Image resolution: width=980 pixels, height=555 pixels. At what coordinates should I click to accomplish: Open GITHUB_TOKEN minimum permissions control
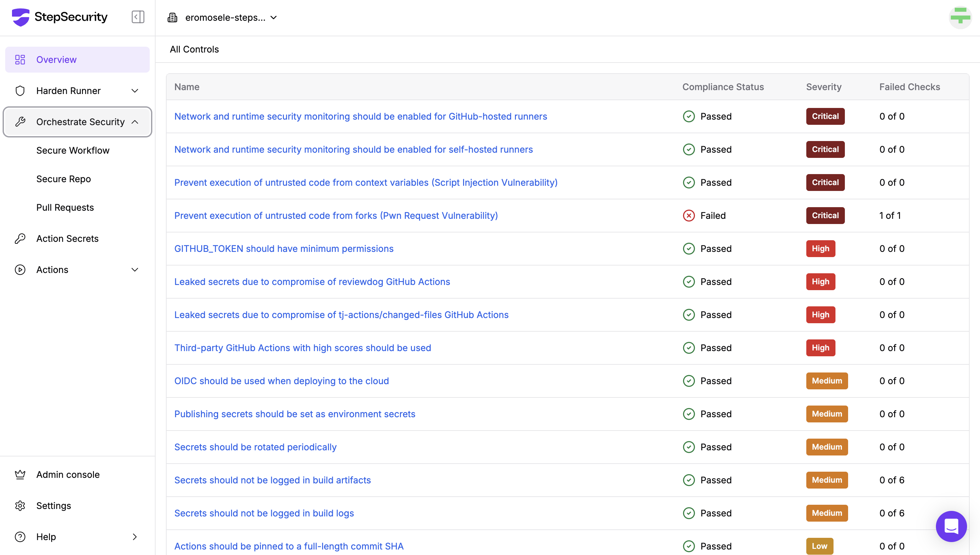pos(284,249)
